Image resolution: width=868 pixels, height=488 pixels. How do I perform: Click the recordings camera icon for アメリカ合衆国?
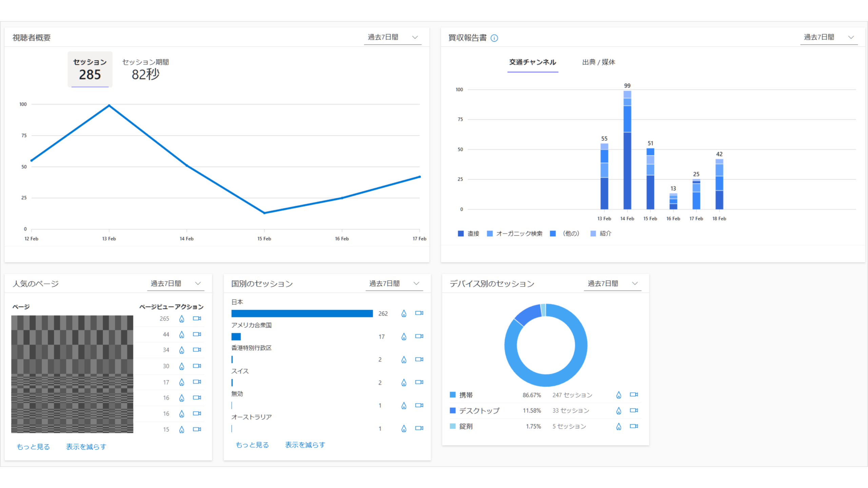(419, 336)
